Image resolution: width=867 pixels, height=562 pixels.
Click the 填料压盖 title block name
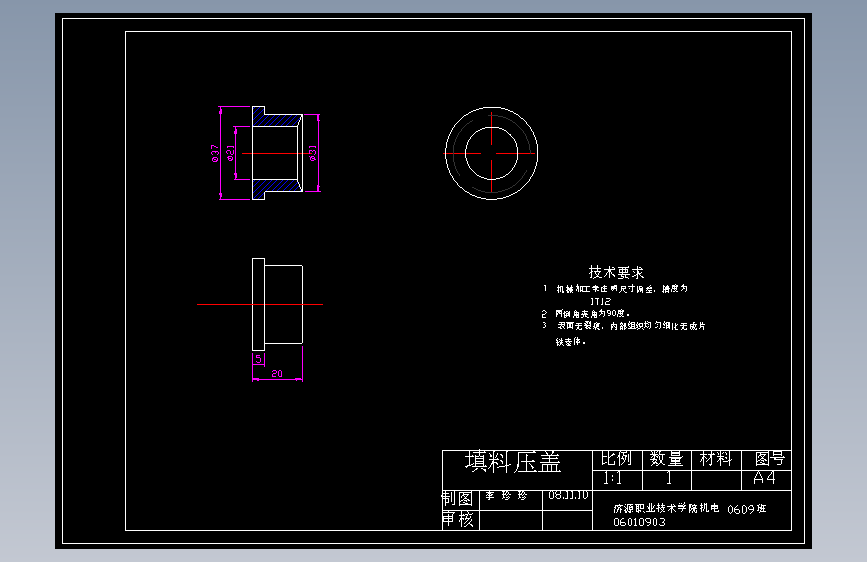click(513, 462)
